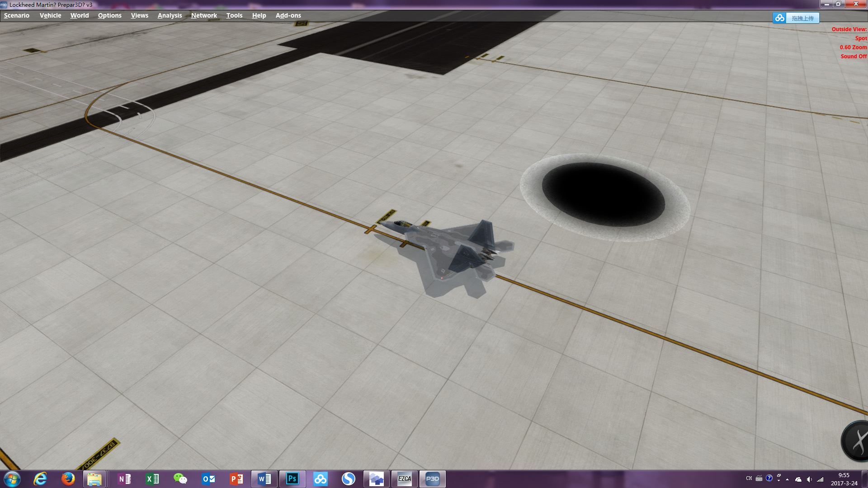Screen dimensions: 868x488
Task: Open the Vehicle menu
Action: [x=50, y=15]
